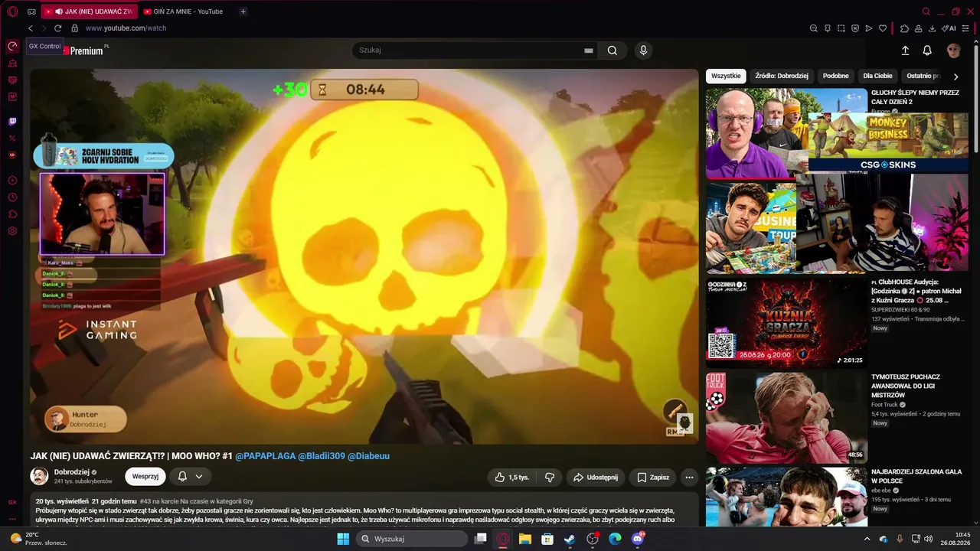This screenshot has width=980, height=551.
Task: Open the Kuźnia Gracza stream thumbnail
Action: 786,321
